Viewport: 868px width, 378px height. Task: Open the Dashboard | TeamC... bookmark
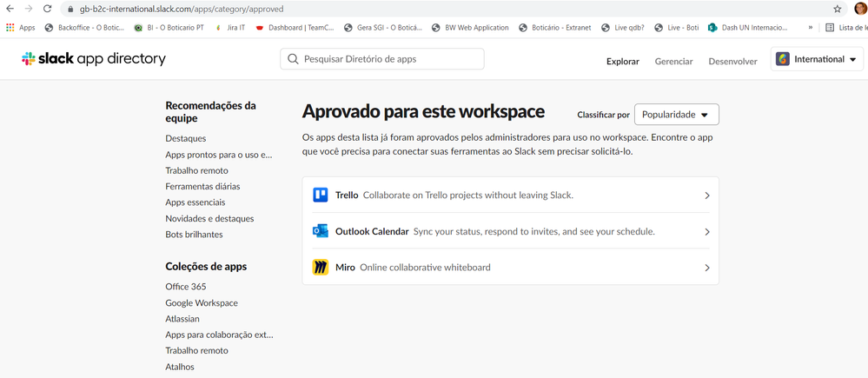pyautogui.click(x=295, y=27)
